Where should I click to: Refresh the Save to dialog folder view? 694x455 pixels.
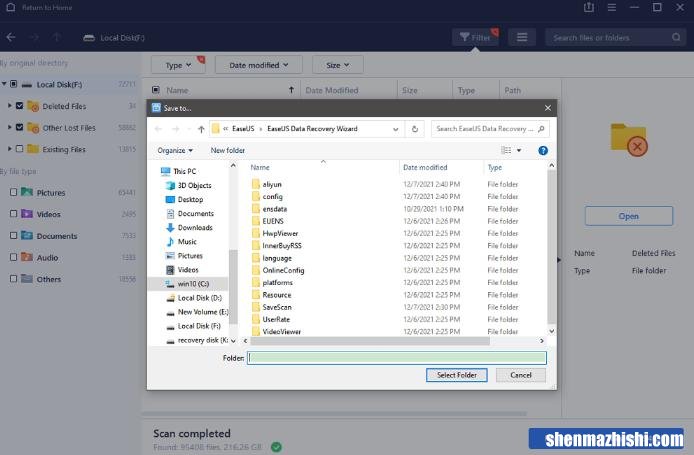click(415, 129)
